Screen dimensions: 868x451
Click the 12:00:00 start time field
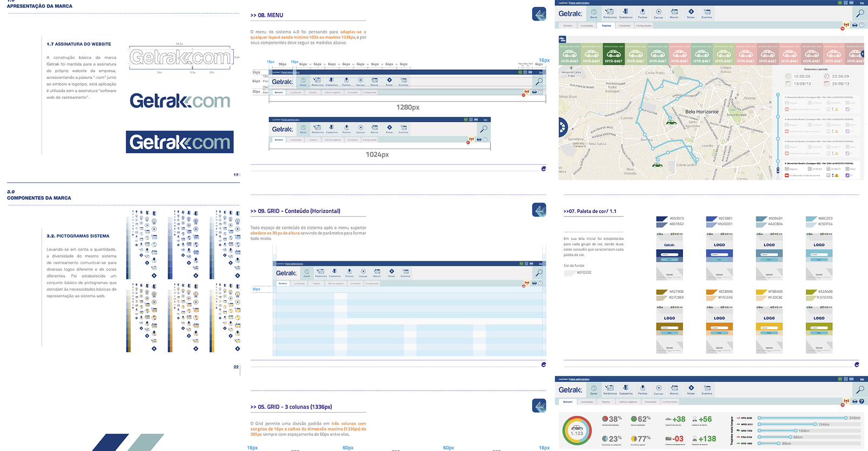coord(802,77)
